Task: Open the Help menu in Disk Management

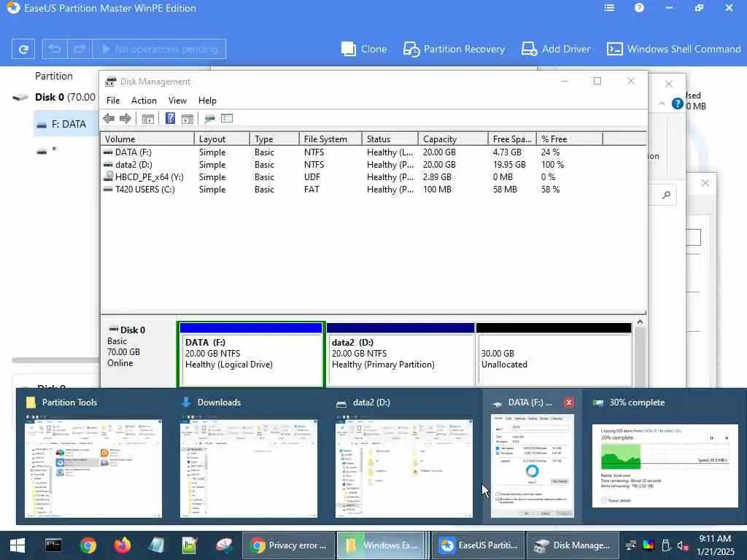Action: pyautogui.click(x=207, y=101)
